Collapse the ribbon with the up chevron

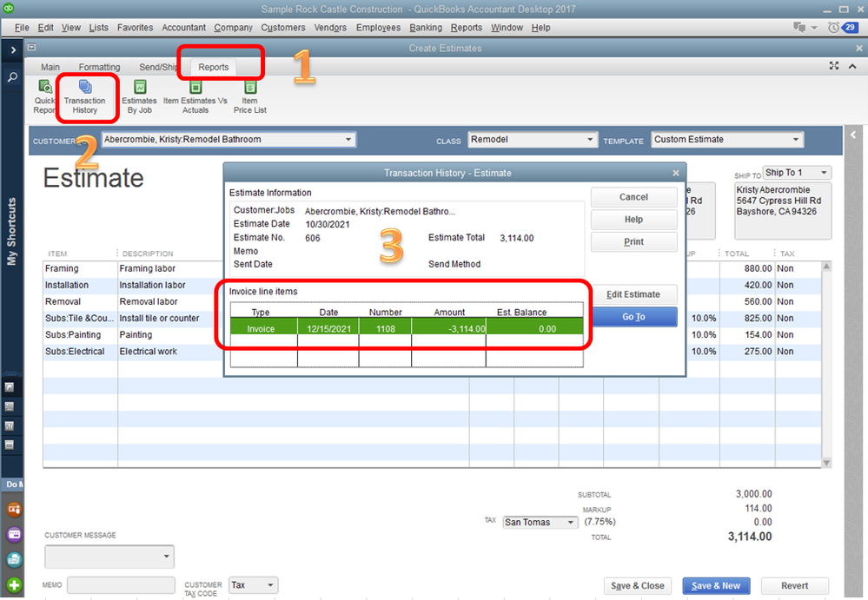(852, 66)
